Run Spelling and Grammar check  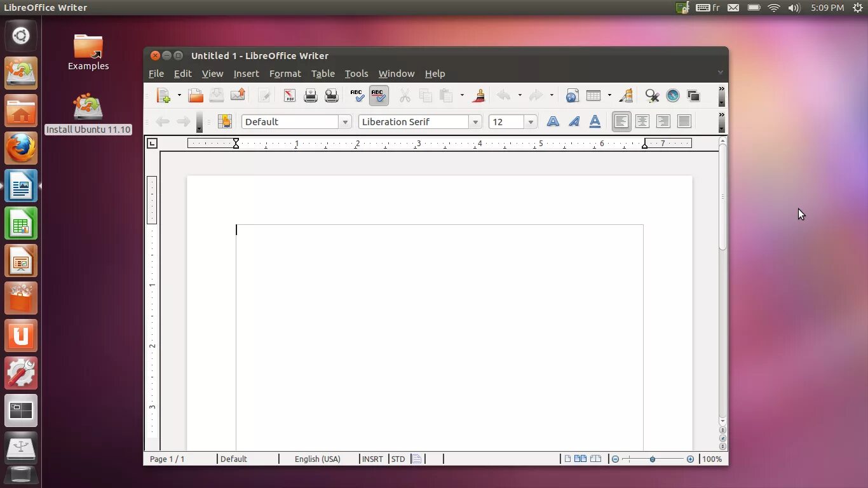(x=357, y=95)
